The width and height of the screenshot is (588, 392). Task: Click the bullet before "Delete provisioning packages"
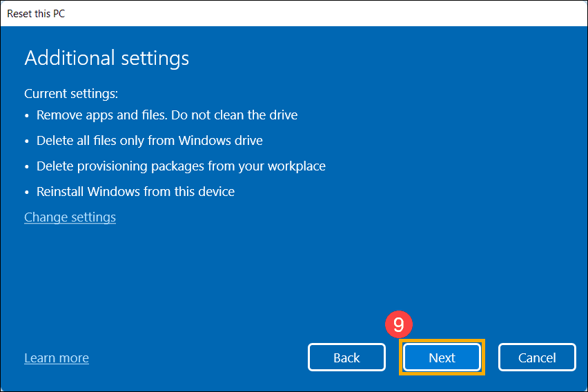click(x=28, y=166)
